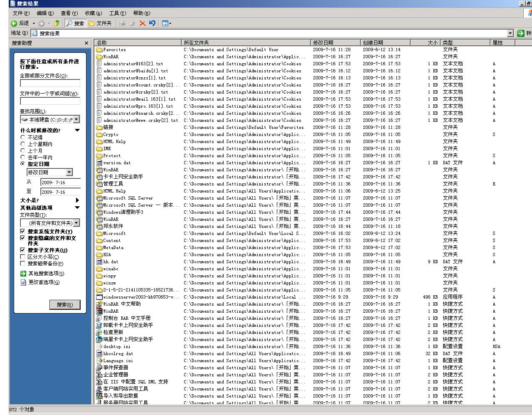Click the Copy To toolbar icon
Screen dimensions: 532x415
[133, 23]
